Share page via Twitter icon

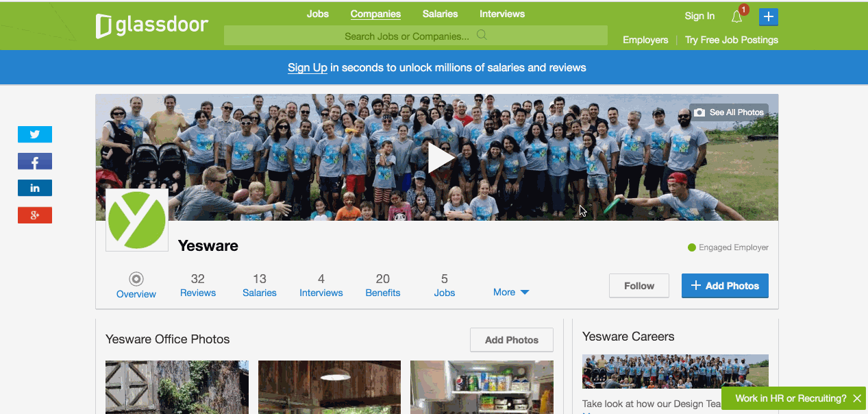click(35, 134)
